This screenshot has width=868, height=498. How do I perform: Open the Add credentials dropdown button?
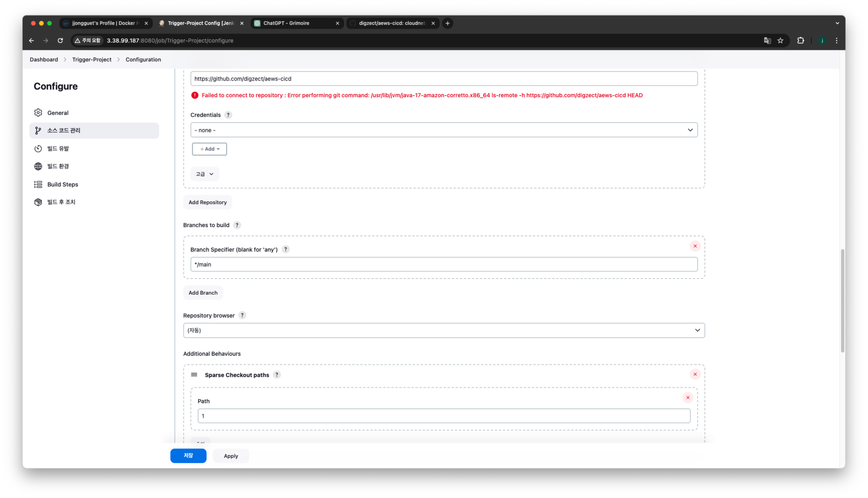click(x=210, y=149)
